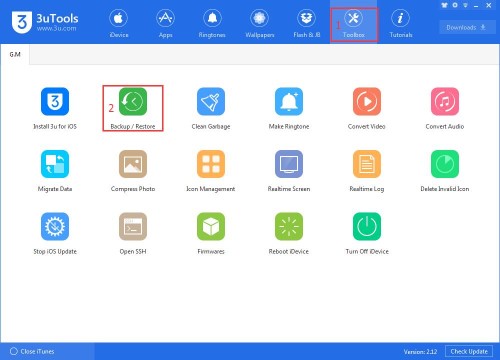Viewport: 500px width, 360px height.
Task: Close the 3uTools window
Action: point(489,5)
